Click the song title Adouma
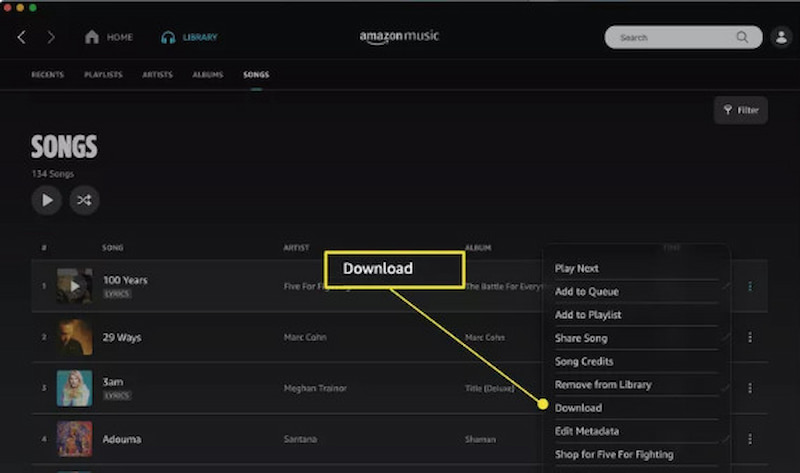 122,439
